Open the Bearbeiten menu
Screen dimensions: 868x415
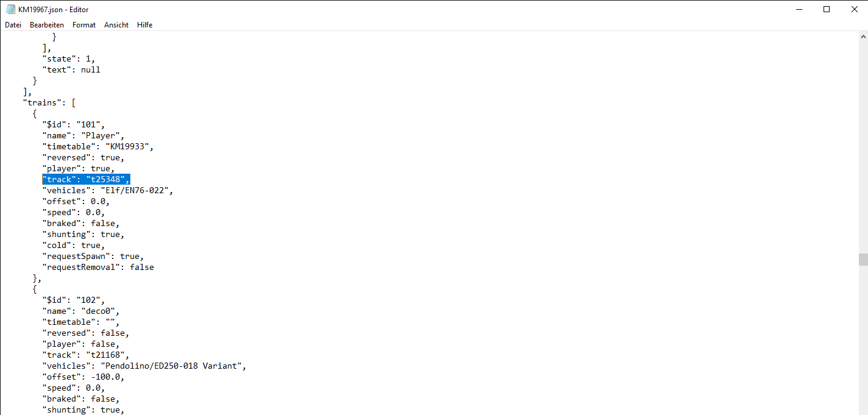[47, 25]
